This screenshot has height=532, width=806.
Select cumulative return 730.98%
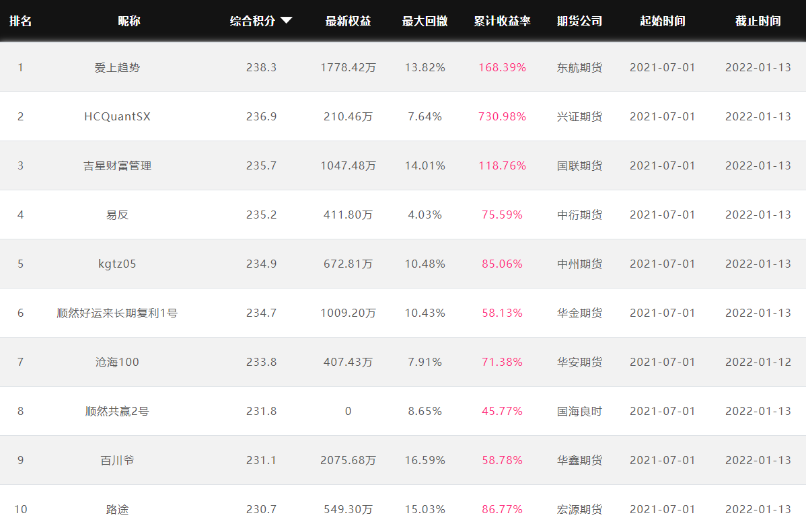point(502,116)
